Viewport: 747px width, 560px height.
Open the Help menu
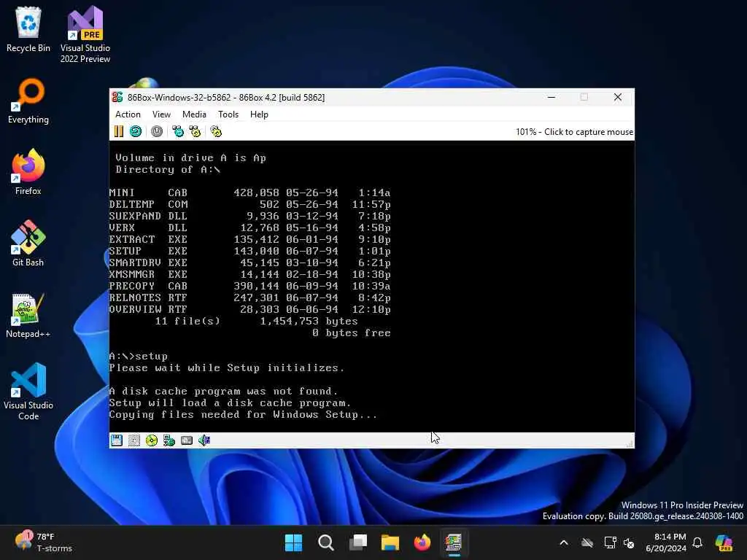coord(259,114)
